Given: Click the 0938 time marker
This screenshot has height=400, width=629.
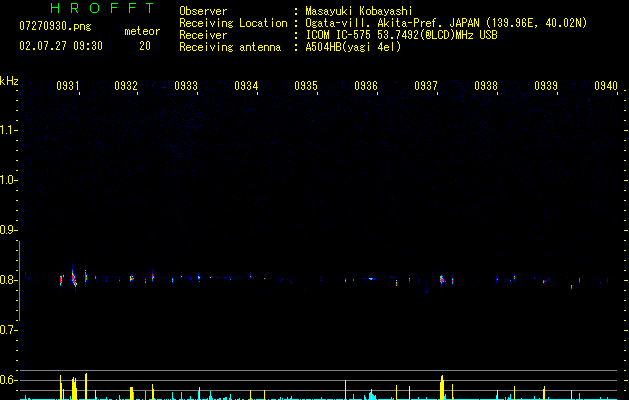Looking at the screenshot, I should [x=486, y=86].
